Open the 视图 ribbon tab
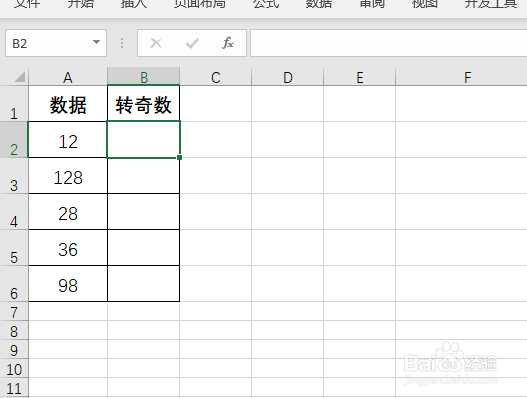This screenshot has height=398, width=527. click(x=425, y=4)
